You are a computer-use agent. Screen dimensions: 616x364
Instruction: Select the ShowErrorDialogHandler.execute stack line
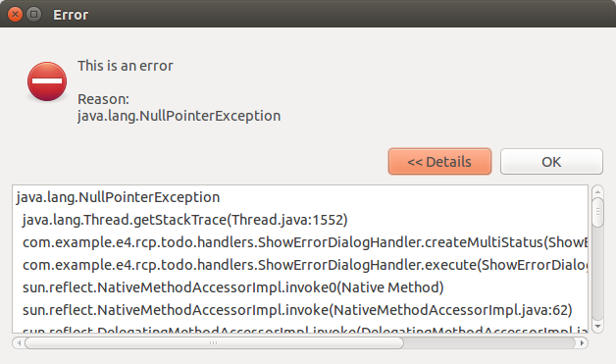pyautogui.click(x=305, y=265)
